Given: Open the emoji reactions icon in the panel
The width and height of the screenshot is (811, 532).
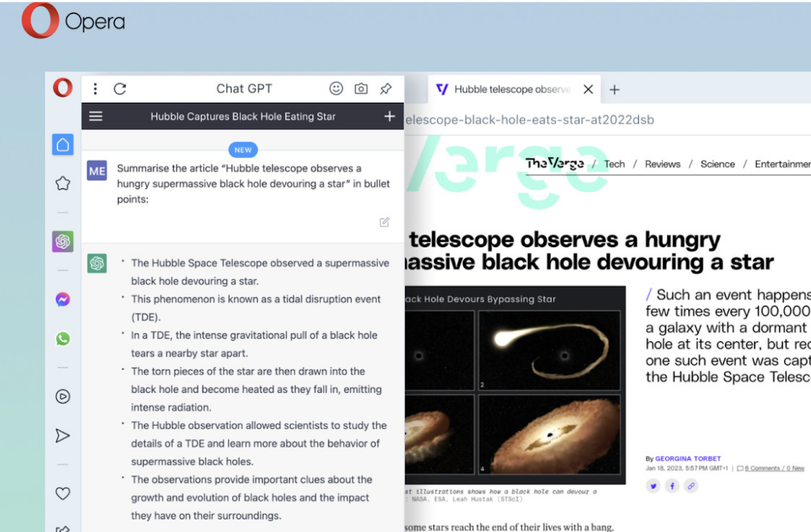Looking at the screenshot, I should 336,89.
